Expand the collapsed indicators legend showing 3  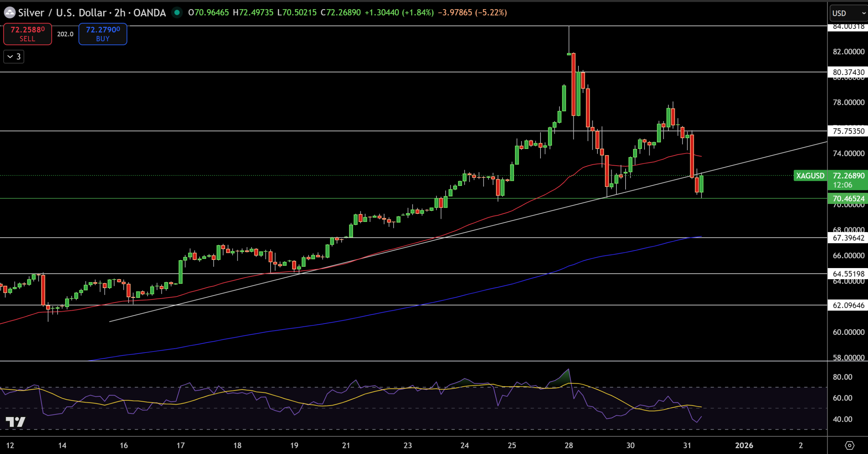point(14,57)
